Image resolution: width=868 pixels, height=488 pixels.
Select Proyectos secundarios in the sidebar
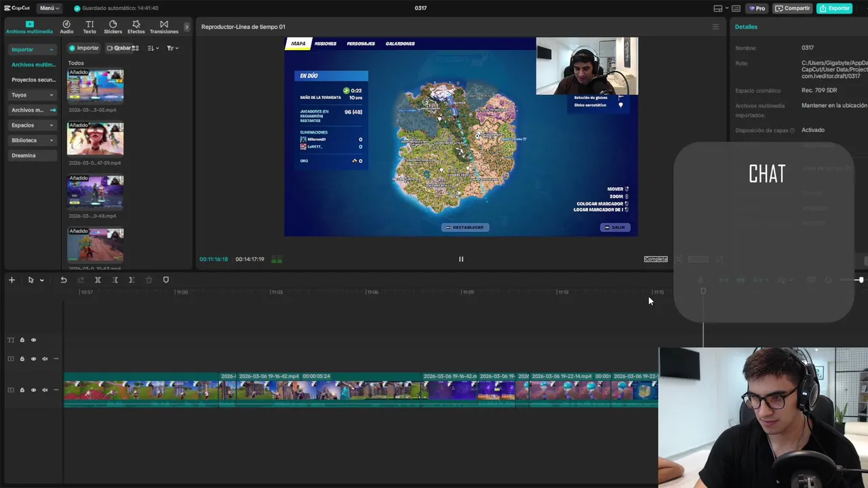(33, 80)
